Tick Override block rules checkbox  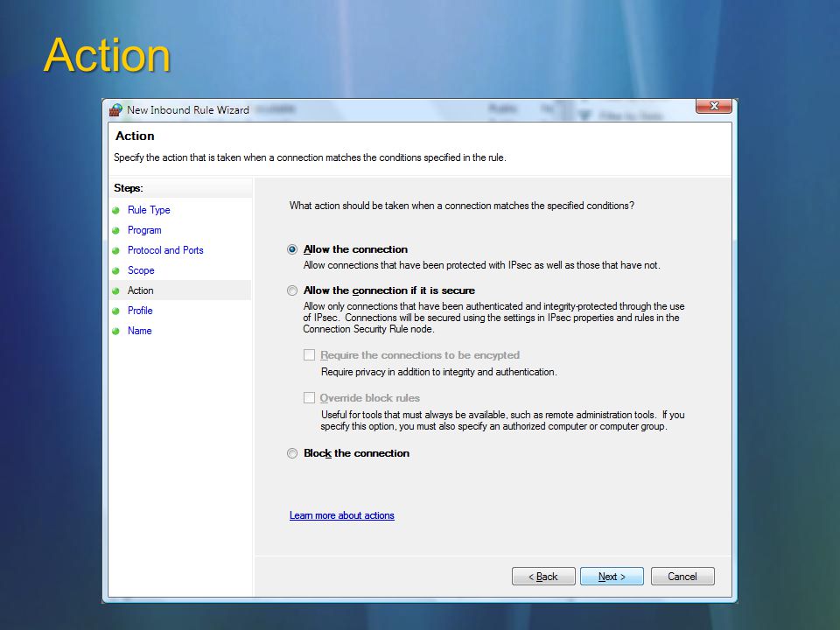309,397
